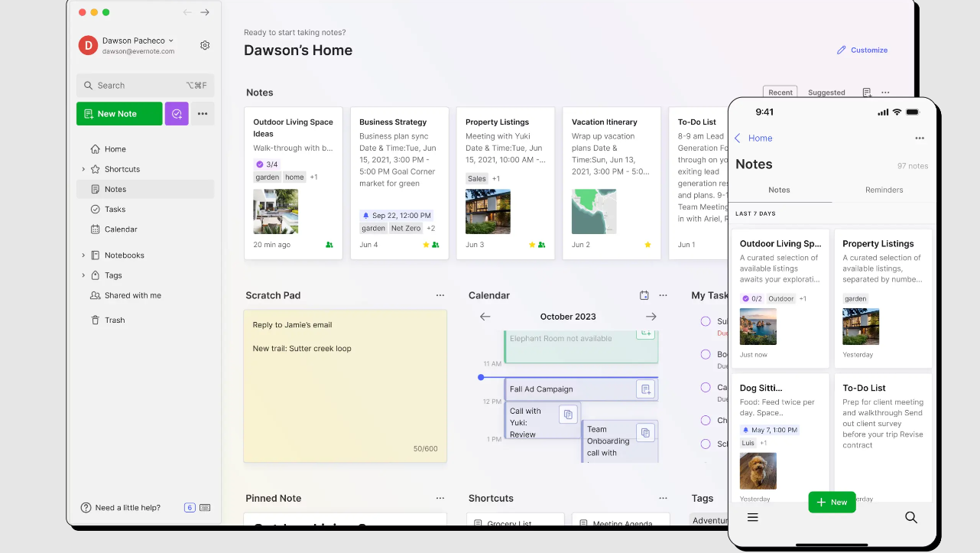Click the 3/4 checklist badge on Outdoor Living Space
This screenshot has width=980, height=553.
[x=267, y=164]
